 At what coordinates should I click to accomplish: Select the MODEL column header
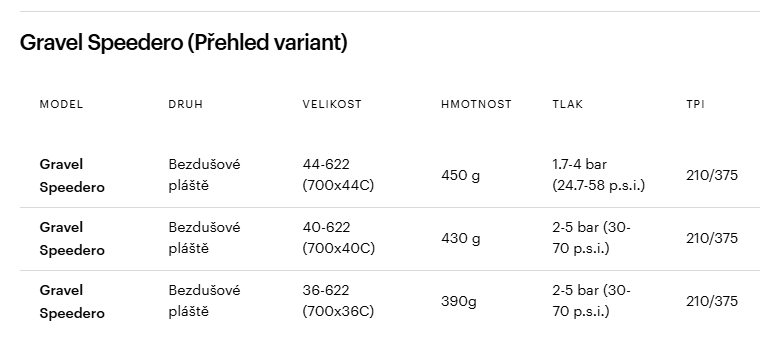(x=61, y=104)
